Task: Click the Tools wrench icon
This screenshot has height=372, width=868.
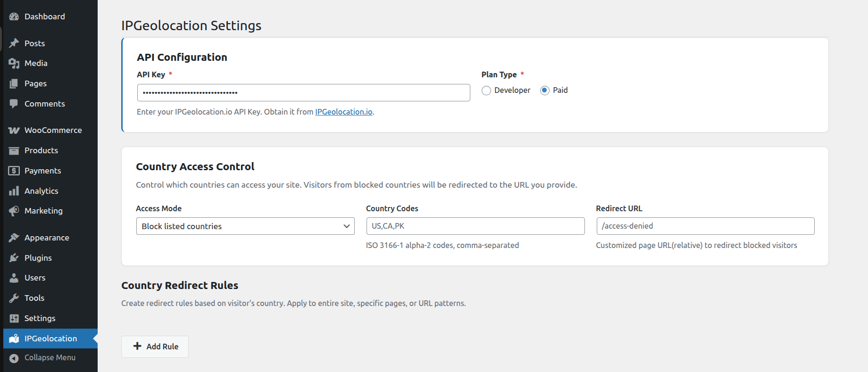Action: pyautogui.click(x=14, y=298)
